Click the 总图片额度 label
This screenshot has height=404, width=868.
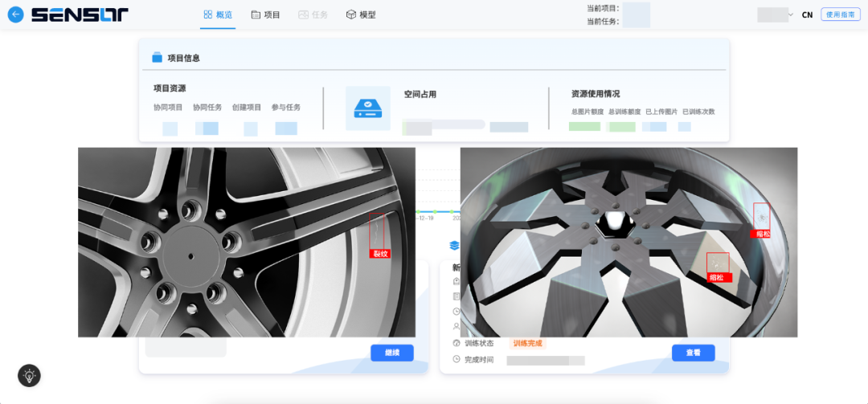588,111
